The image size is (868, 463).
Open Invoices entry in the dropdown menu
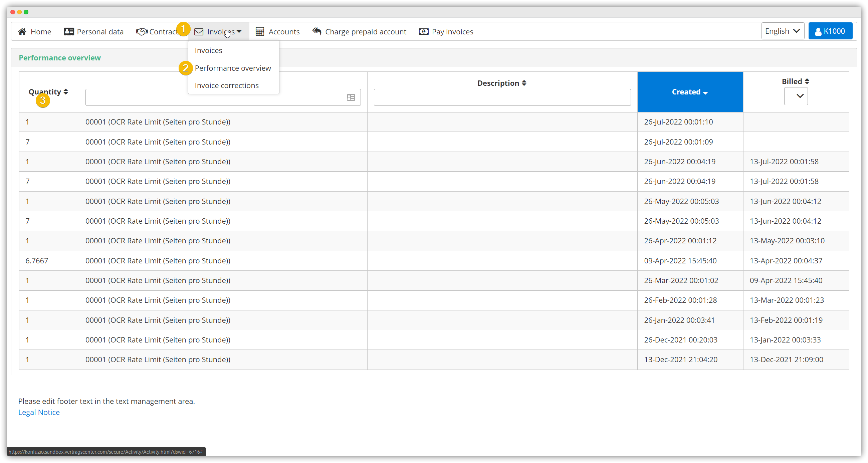(x=208, y=50)
